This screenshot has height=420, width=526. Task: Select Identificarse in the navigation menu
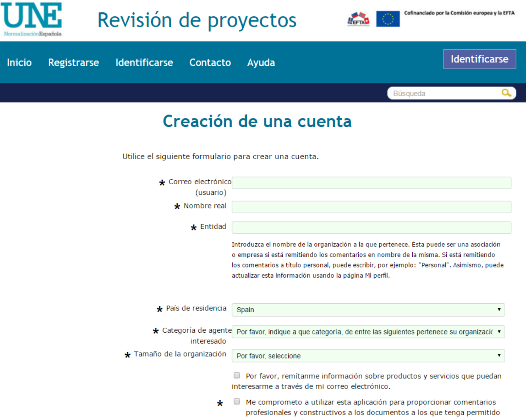pos(144,62)
